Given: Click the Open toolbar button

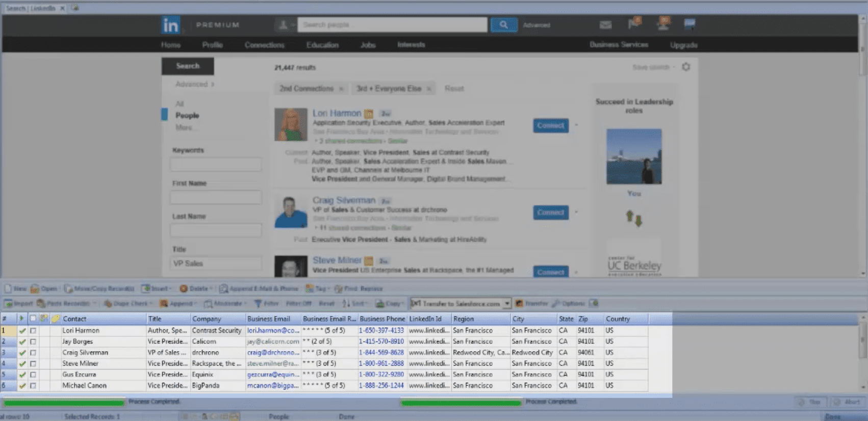Looking at the screenshot, I should click(x=44, y=288).
